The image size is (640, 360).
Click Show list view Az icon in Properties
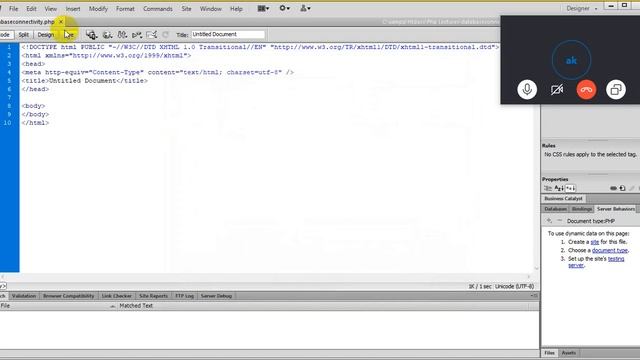tap(559, 188)
